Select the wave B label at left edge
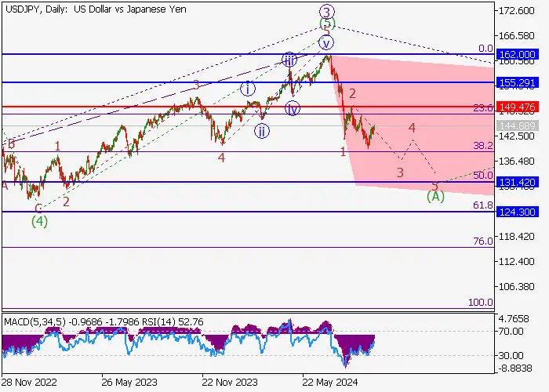Viewport: 549px width, 392px height. 11,143
